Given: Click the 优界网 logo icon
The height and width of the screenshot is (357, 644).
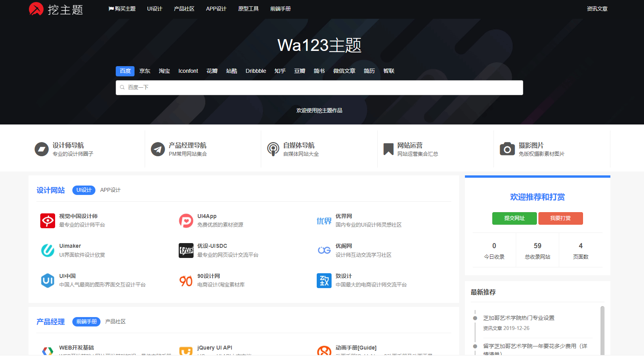Looking at the screenshot, I should [x=324, y=221].
